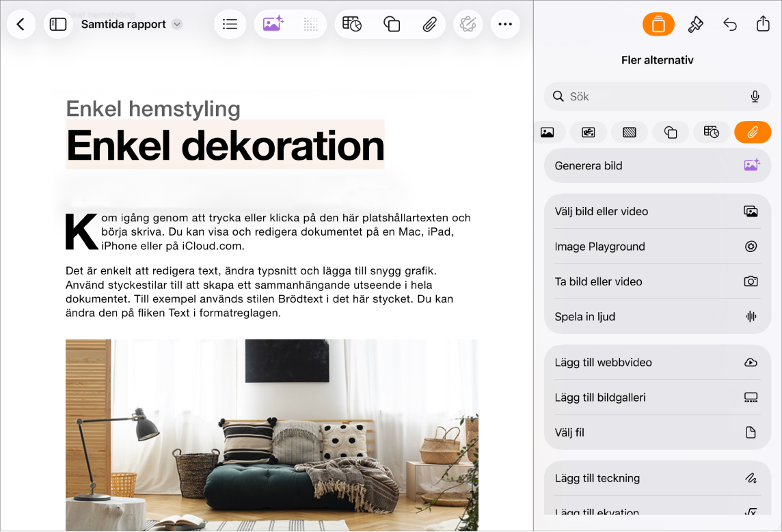Switch to the striped texture category tab
Screen dimensions: 782x532
(630, 132)
